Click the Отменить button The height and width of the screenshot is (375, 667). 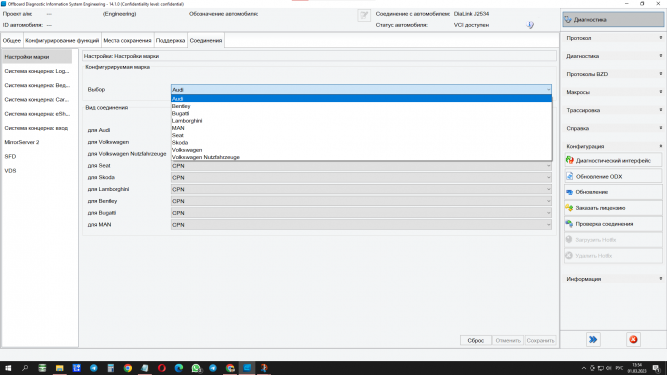pyautogui.click(x=508, y=340)
